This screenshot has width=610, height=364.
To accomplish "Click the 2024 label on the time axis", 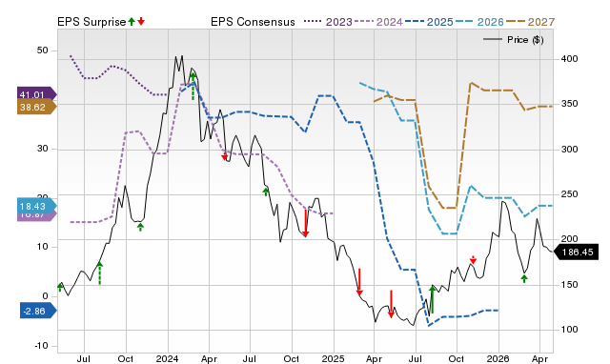I will pyautogui.click(x=168, y=359).
